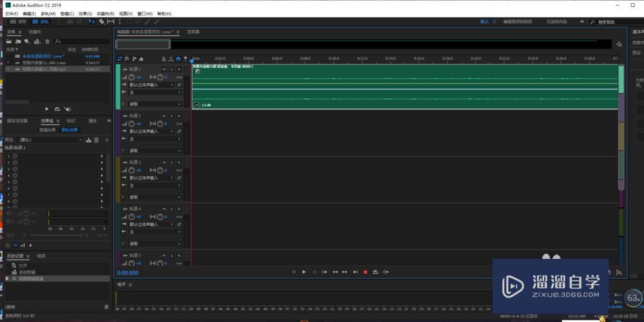Solo Track 1 with S button

click(x=172, y=70)
